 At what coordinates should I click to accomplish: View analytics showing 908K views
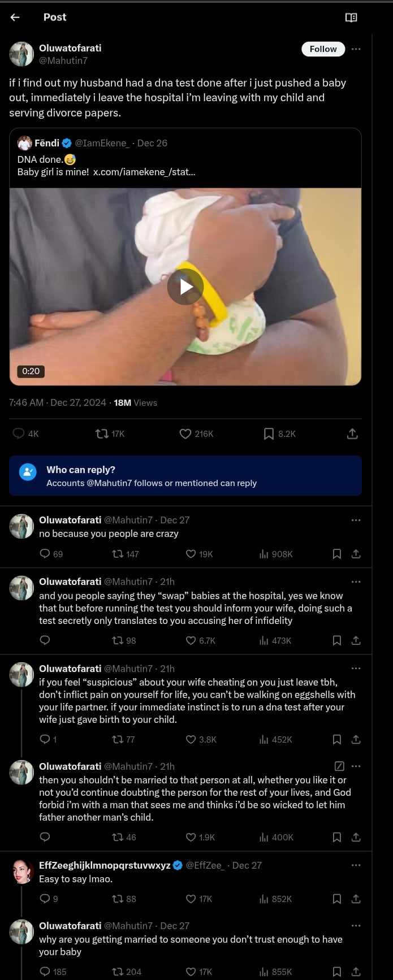276,554
